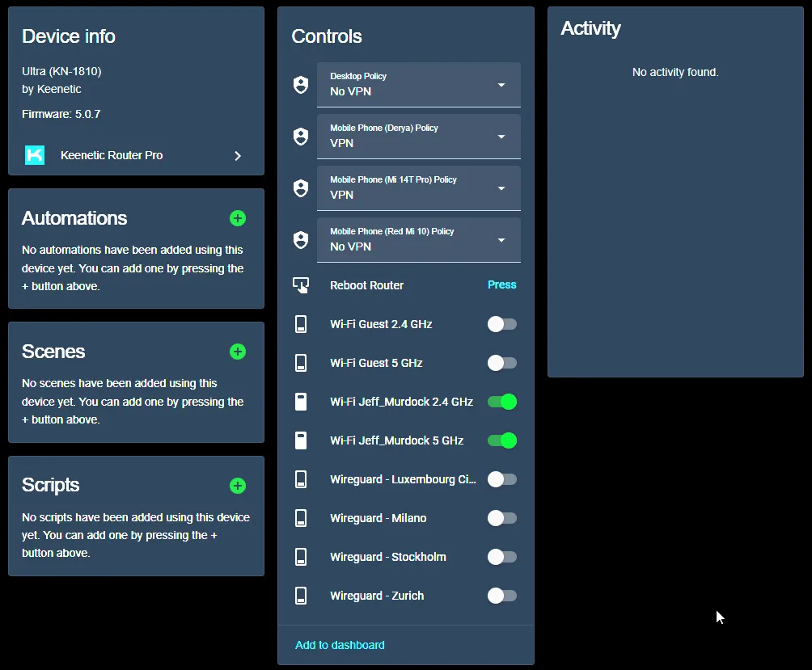Click the Wireguard Luxembourg device icon

click(x=301, y=479)
